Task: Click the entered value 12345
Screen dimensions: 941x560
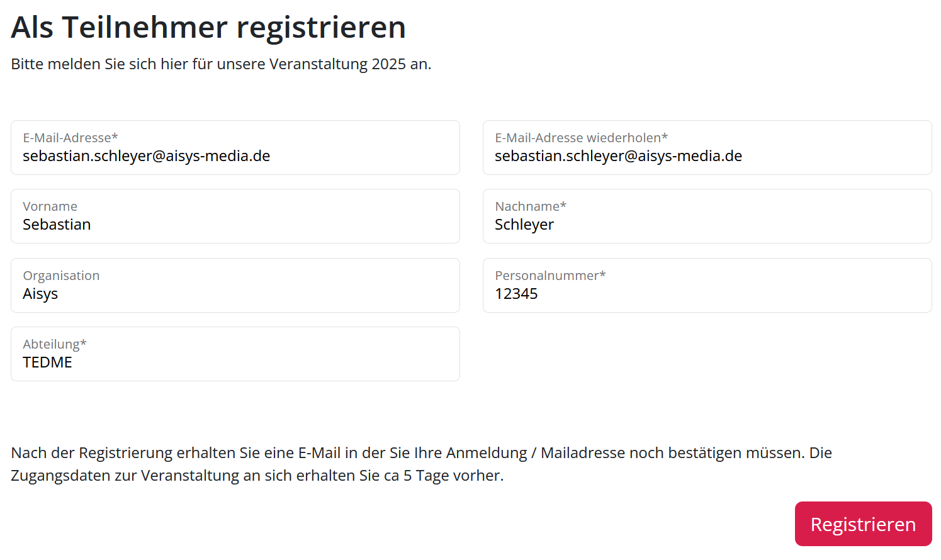Action: [x=516, y=294]
